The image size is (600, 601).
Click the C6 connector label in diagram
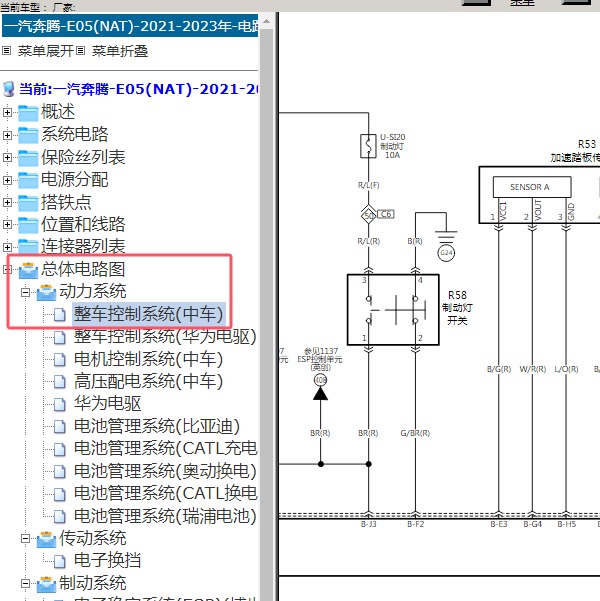[x=386, y=214]
